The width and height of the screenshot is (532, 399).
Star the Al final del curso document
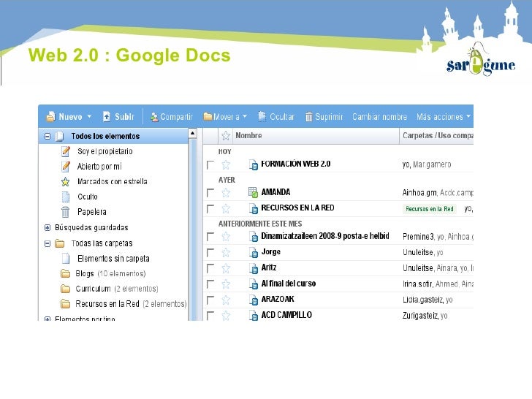point(226,284)
